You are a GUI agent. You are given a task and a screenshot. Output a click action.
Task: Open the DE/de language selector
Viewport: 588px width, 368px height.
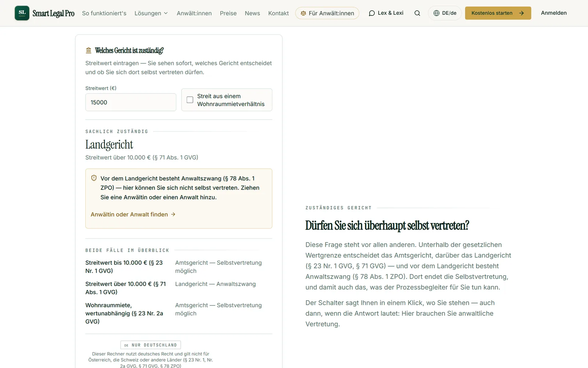445,13
